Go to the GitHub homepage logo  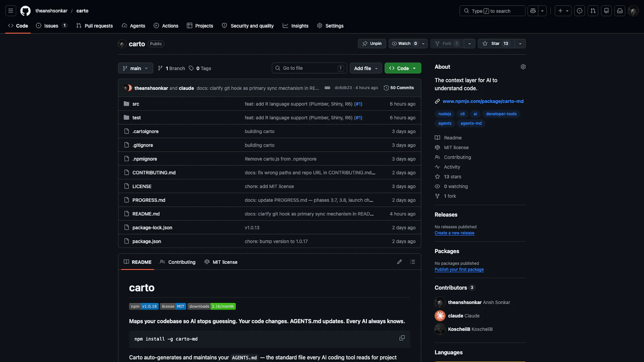tap(25, 11)
